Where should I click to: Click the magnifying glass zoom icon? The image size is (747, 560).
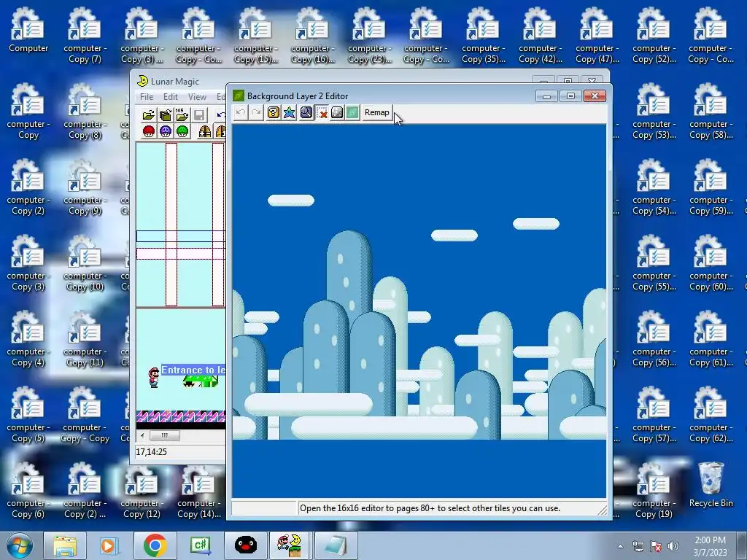pos(306,113)
